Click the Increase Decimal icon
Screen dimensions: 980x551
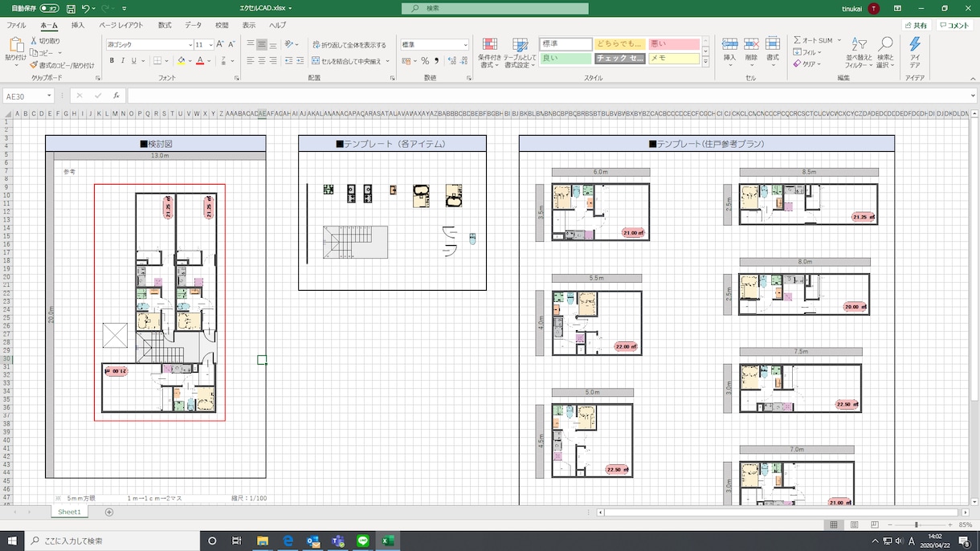[x=451, y=61]
